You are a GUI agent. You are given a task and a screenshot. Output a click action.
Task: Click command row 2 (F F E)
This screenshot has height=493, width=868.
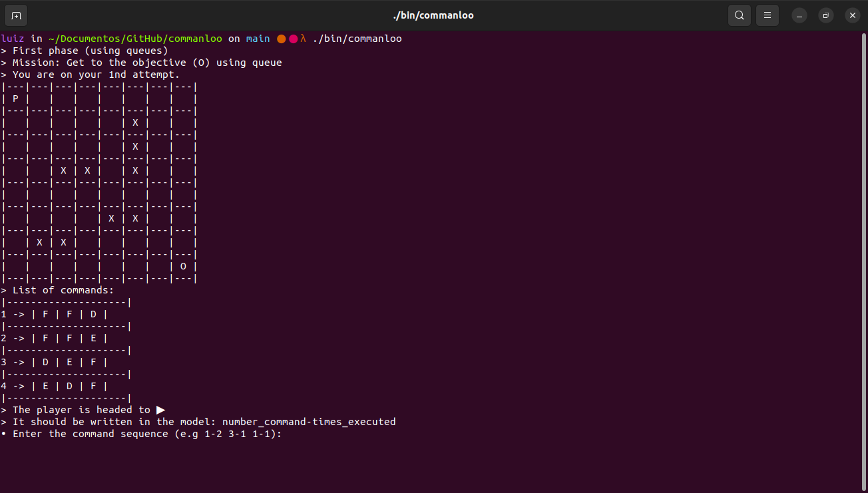coord(55,338)
